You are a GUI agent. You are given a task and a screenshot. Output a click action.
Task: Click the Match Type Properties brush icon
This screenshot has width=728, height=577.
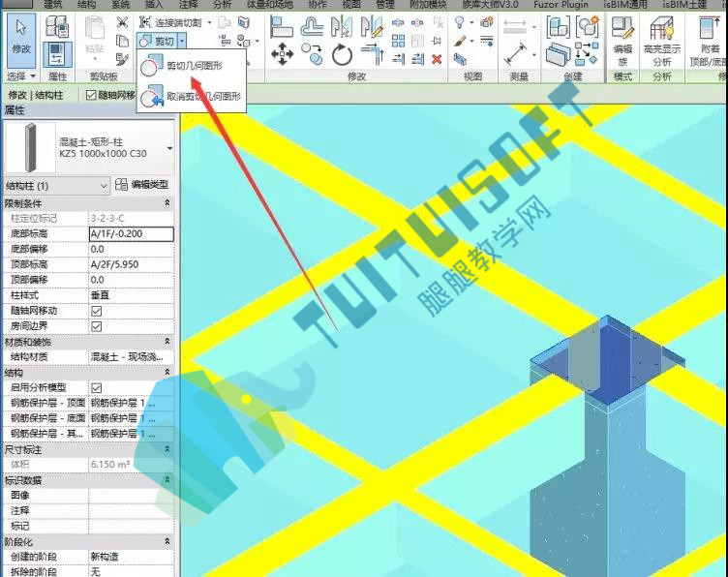click(x=122, y=59)
